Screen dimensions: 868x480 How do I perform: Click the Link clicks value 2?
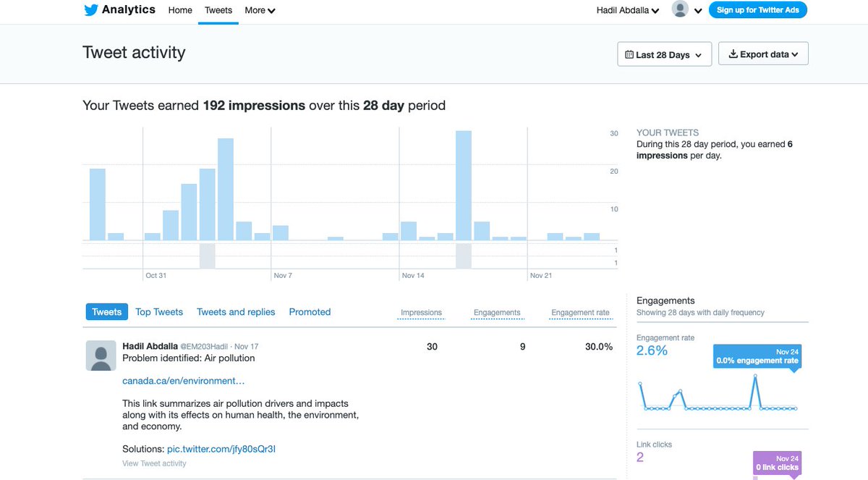[x=640, y=457]
